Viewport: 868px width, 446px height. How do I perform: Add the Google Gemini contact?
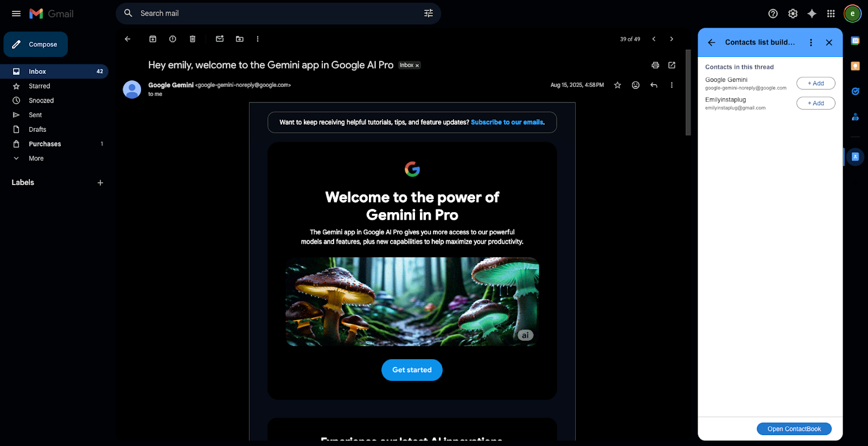815,83
